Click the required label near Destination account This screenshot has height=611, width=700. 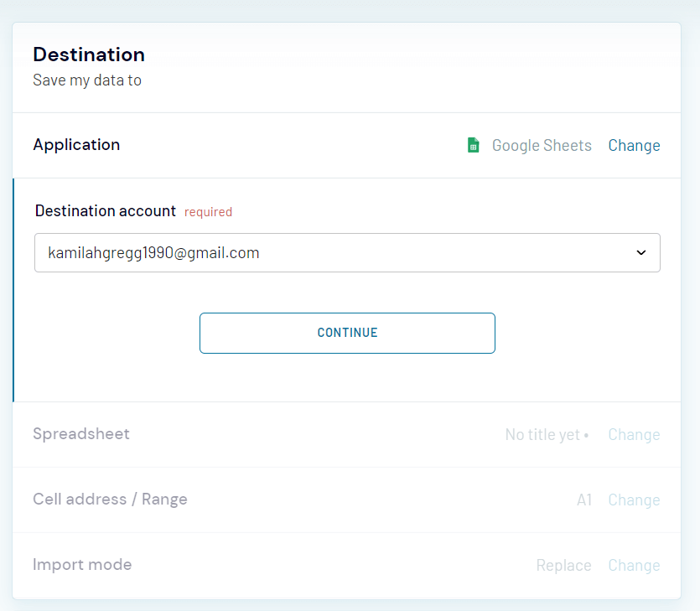208,211
